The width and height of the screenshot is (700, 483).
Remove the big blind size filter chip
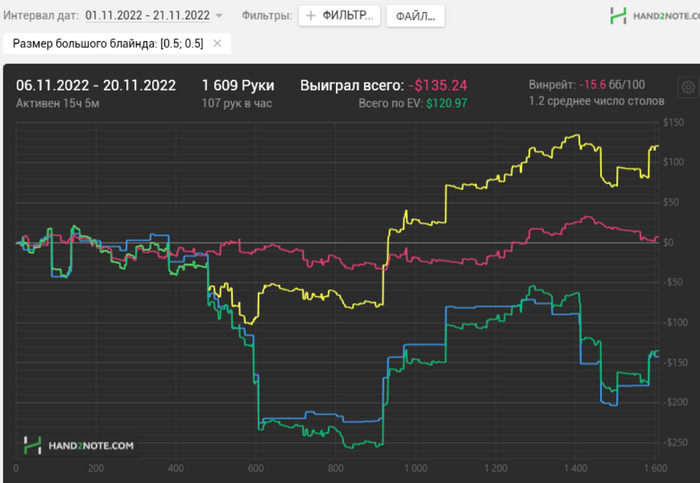click(x=217, y=43)
